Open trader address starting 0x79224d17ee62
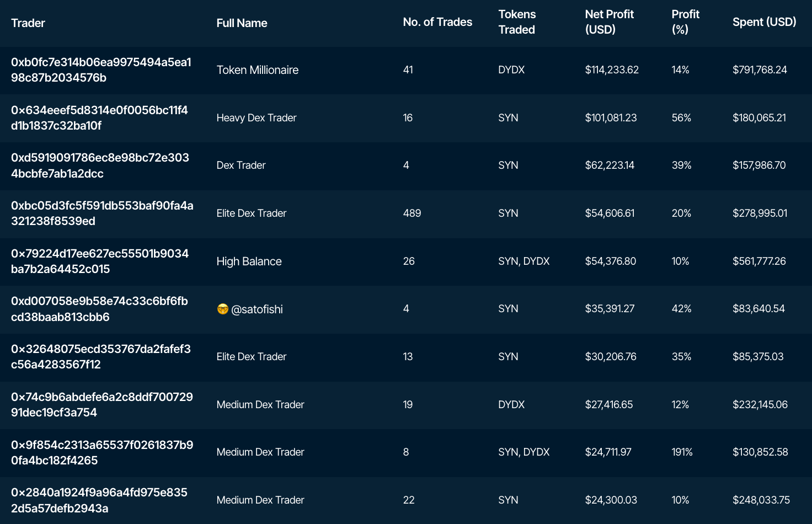The height and width of the screenshot is (524, 812). coord(100,261)
